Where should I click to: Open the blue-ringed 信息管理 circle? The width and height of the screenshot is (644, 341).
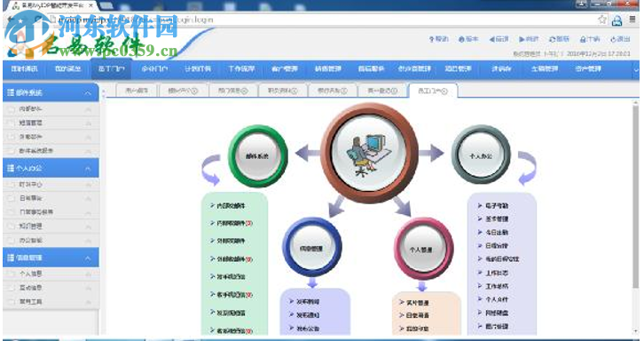tap(311, 248)
